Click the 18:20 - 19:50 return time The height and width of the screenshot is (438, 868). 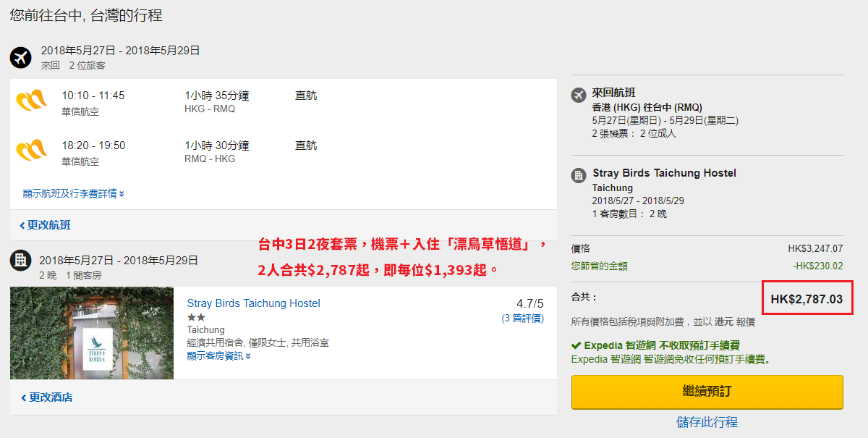(93, 146)
